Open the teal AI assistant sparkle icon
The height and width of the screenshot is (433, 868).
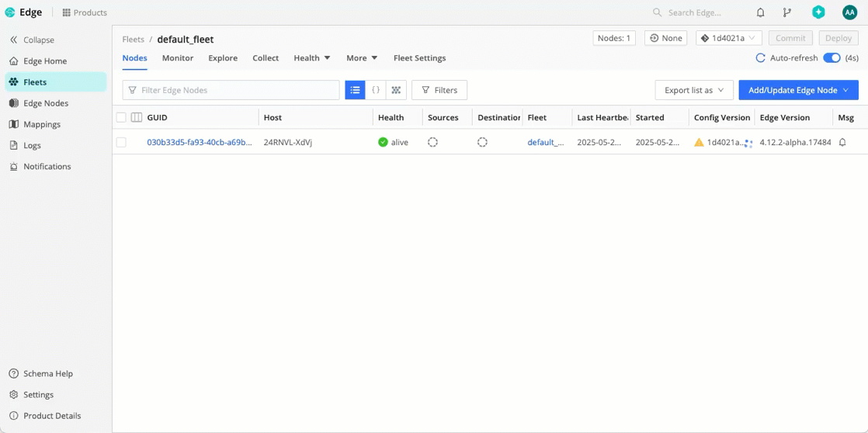click(818, 12)
